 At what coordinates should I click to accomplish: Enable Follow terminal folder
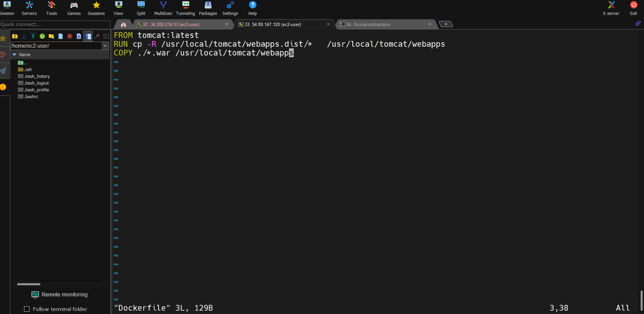[x=27, y=309]
